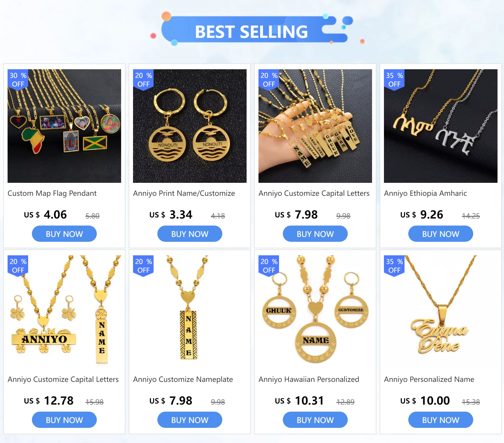Click the 35% OFF badge on Amharic necklace
The height and width of the screenshot is (443, 504).
394,80
